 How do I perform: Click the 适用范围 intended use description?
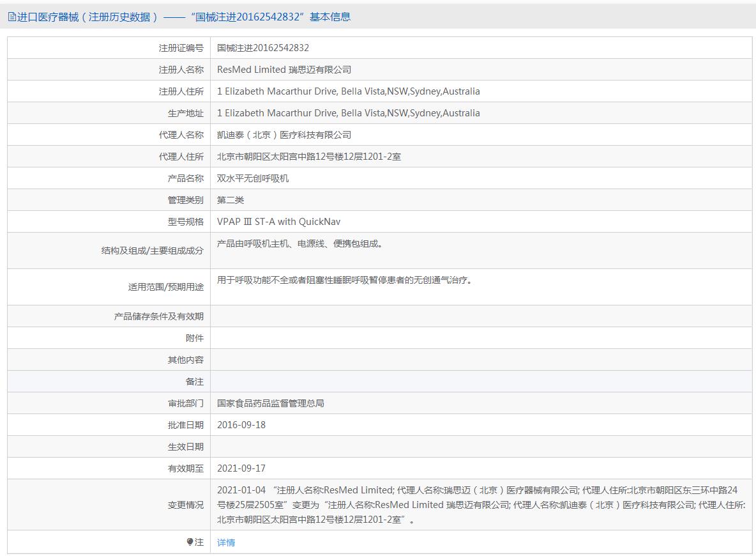[345, 281]
